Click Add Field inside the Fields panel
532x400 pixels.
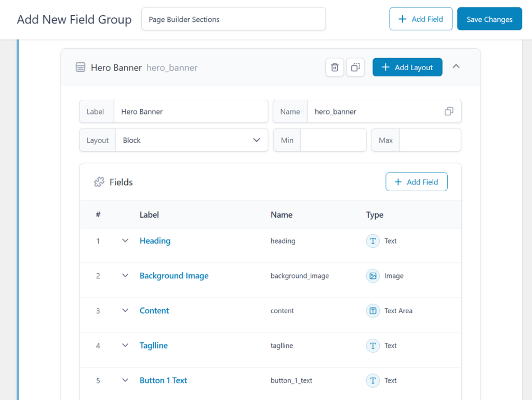[416, 182]
